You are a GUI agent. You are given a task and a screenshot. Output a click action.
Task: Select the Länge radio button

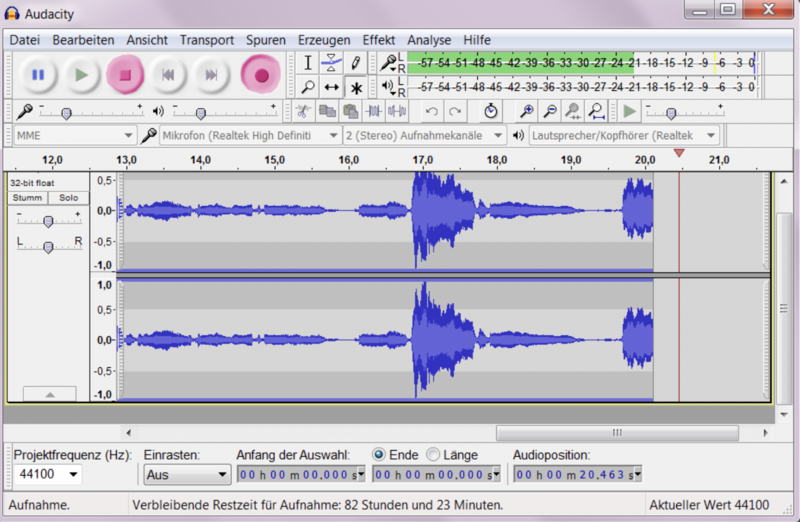point(433,454)
